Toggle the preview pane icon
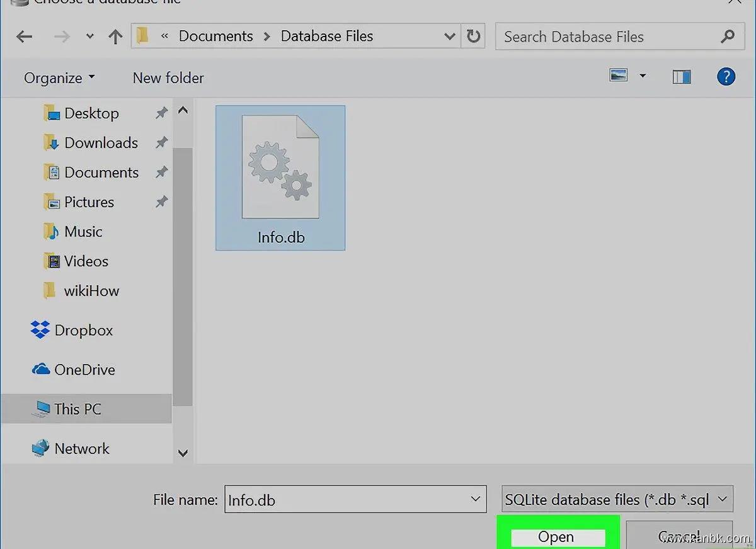The image size is (756, 549). click(681, 77)
